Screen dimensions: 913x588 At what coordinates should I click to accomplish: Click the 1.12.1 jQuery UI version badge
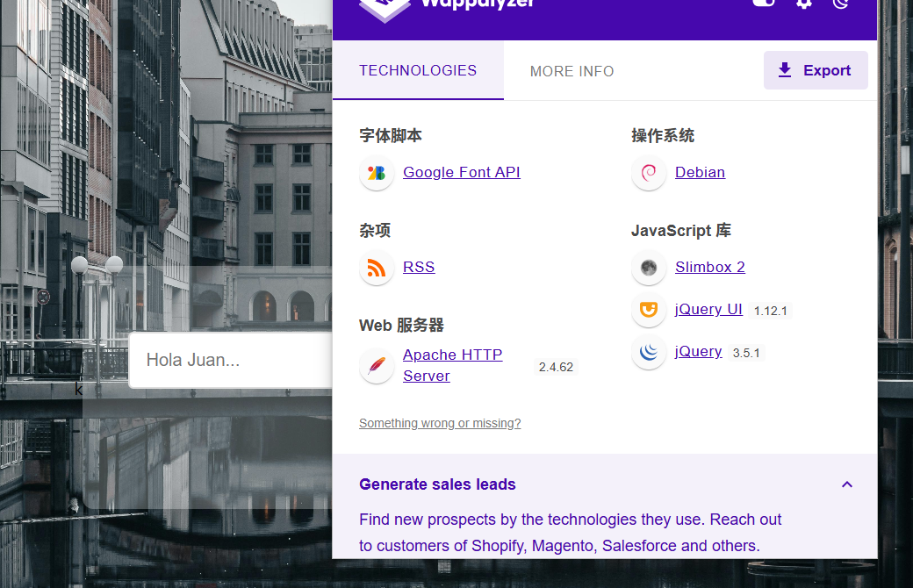pyautogui.click(x=771, y=311)
